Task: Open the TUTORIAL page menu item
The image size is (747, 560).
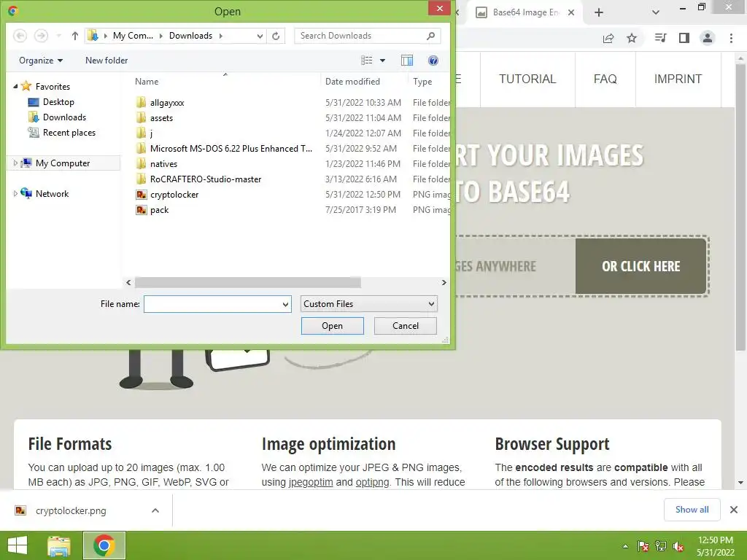Action: [x=527, y=79]
